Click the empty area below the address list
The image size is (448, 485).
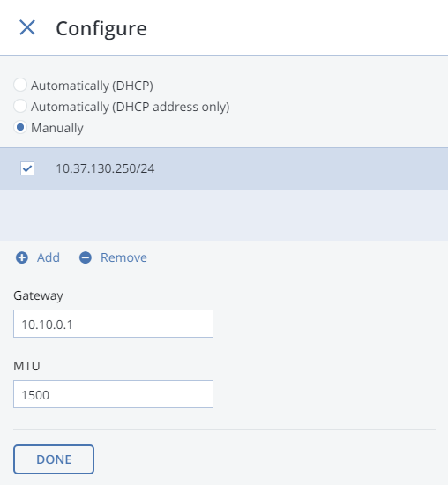point(224,215)
